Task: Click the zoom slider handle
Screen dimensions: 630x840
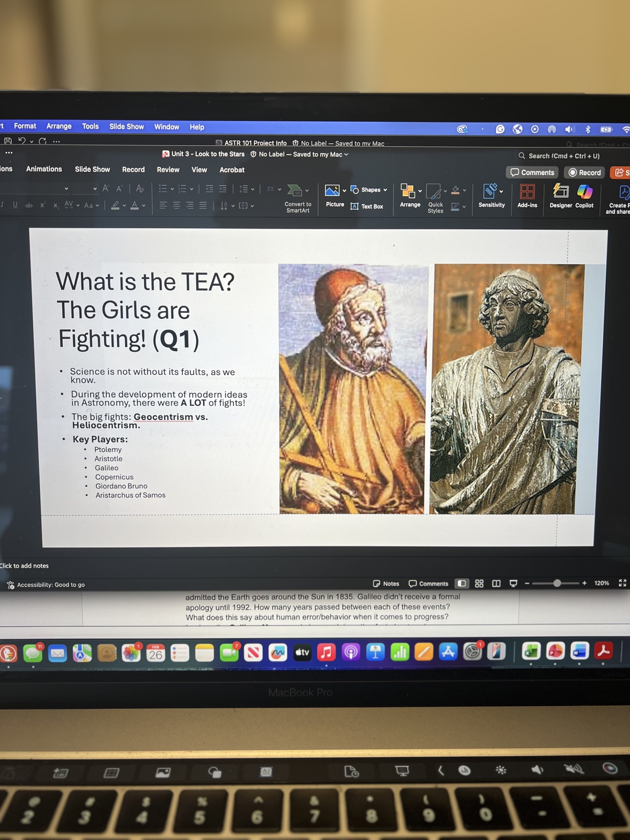Action: (x=557, y=583)
